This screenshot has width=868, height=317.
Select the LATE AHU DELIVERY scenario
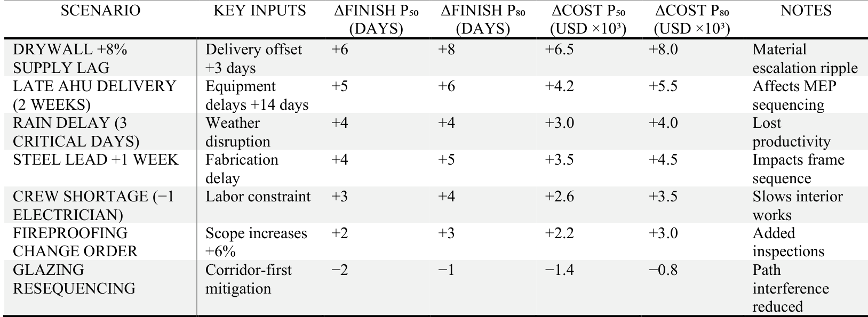(x=94, y=95)
